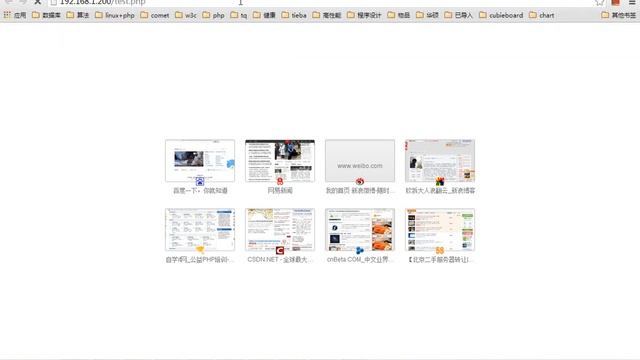640x360 pixels.
Task: Open the cubieboard bookmark folder
Action: pyautogui.click(x=501, y=15)
